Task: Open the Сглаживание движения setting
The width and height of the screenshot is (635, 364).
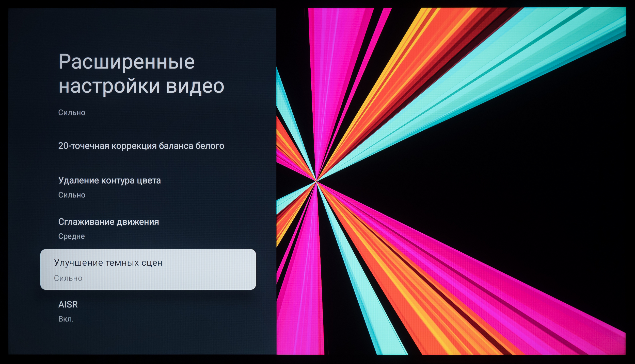Action: click(108, 222)
